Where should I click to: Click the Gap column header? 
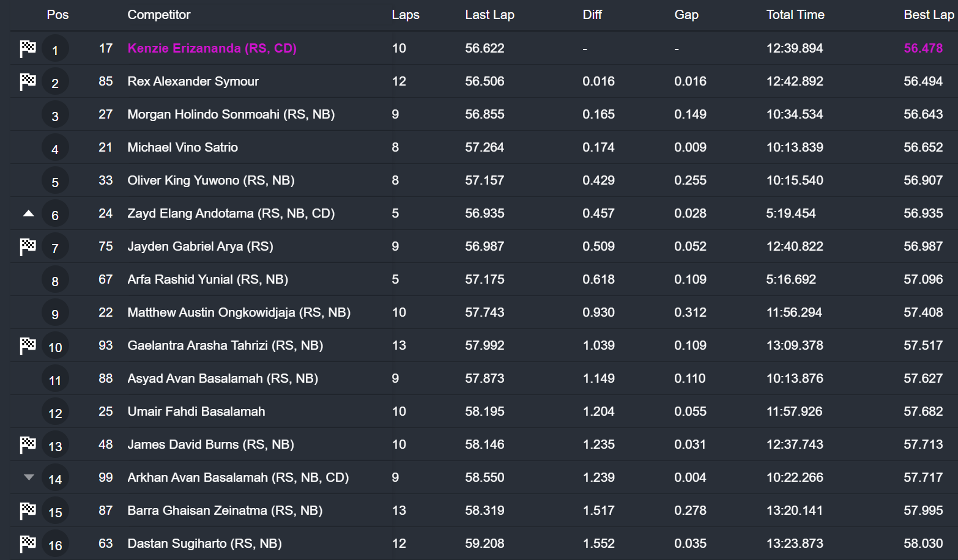686,15
